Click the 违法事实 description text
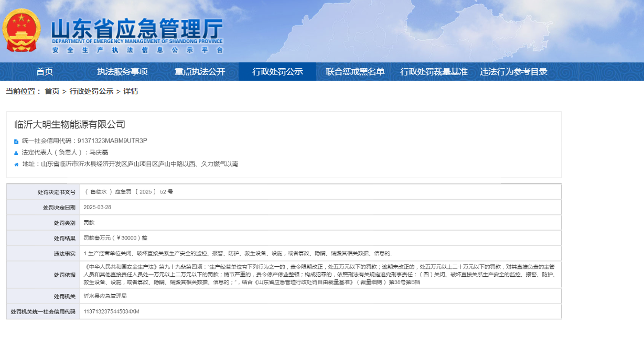Image resolution: width=644 pixels, height=347 pixels. click(x=238, y=253)
